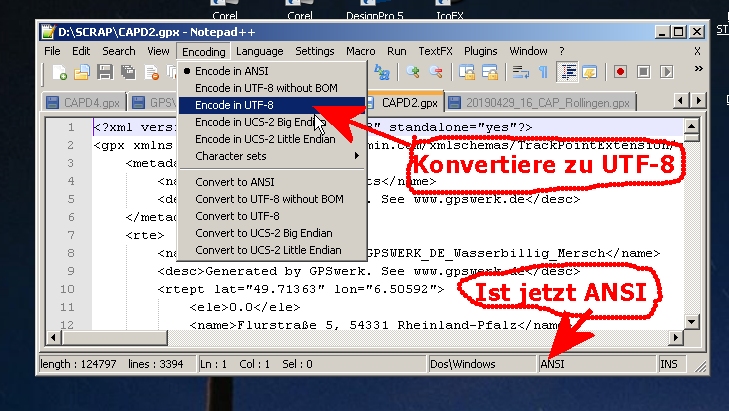The width and height of the screenshot is (729, 411).
Task: Click the Play recorded macro icon
Action: [666, 72]
